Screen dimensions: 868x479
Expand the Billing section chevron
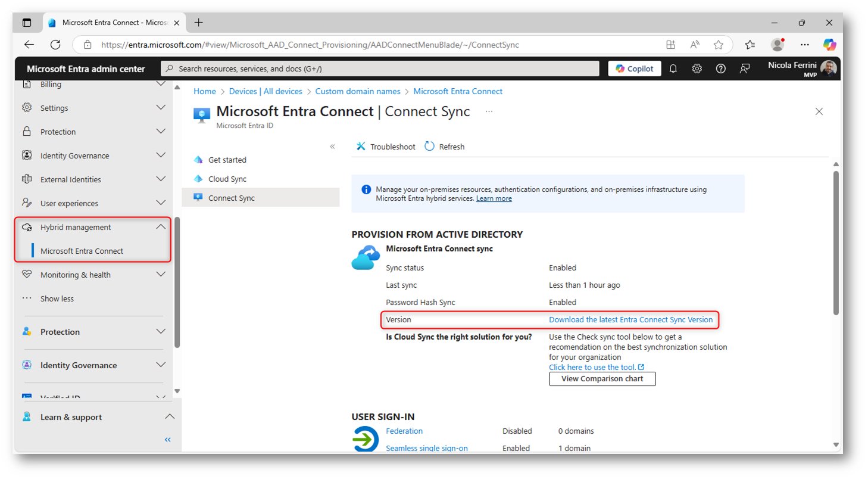[x=161, y=84]
